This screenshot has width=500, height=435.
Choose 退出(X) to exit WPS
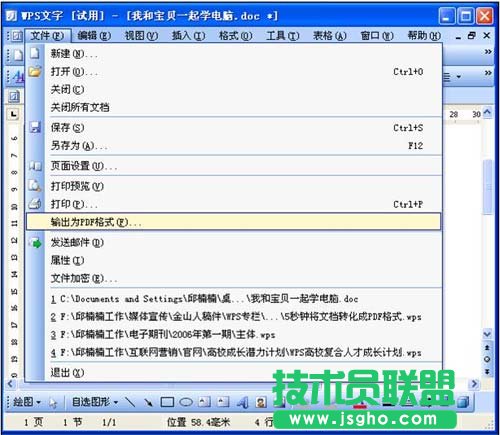233,372
